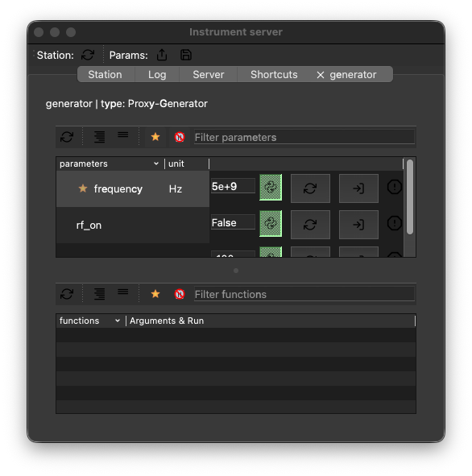Close the generator tab with its X
The width and height of the screenshot is (472, 476).
(x=321, y=75)
